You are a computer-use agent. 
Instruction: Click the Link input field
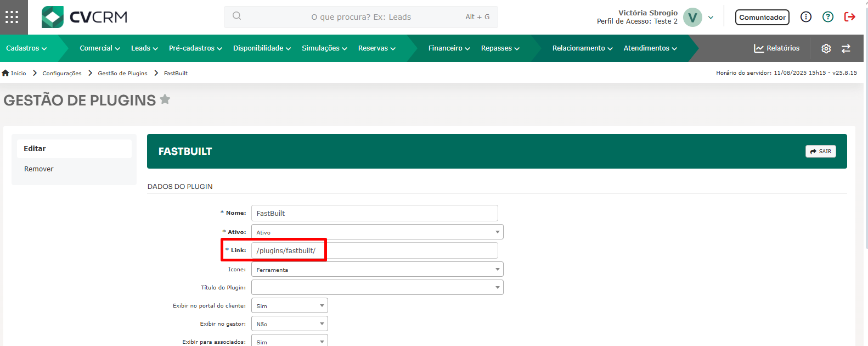[x=374, y=250]
